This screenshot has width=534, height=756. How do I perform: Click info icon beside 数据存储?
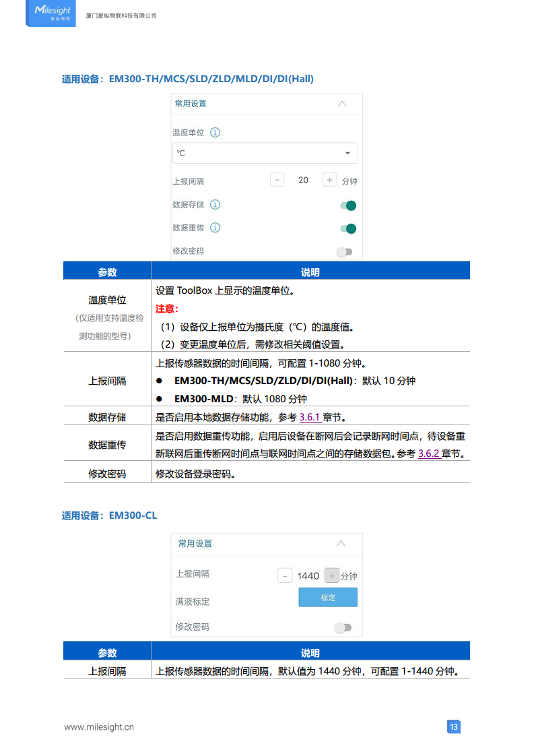(215, 205)
